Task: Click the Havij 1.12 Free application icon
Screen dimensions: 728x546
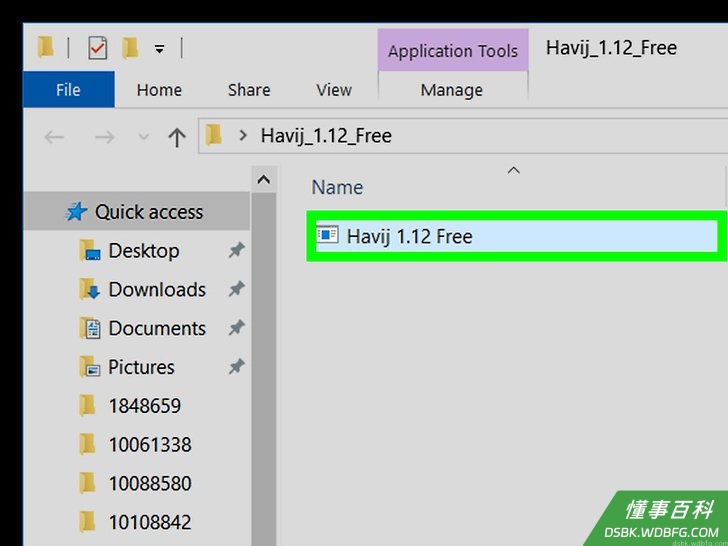Action: tap(327, 234)
